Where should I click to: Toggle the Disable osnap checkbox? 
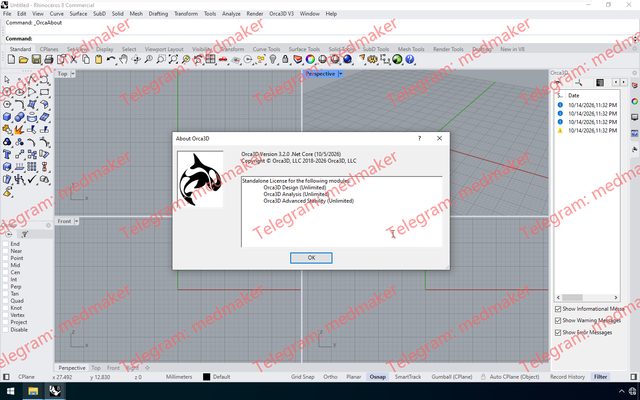point(6,330)
